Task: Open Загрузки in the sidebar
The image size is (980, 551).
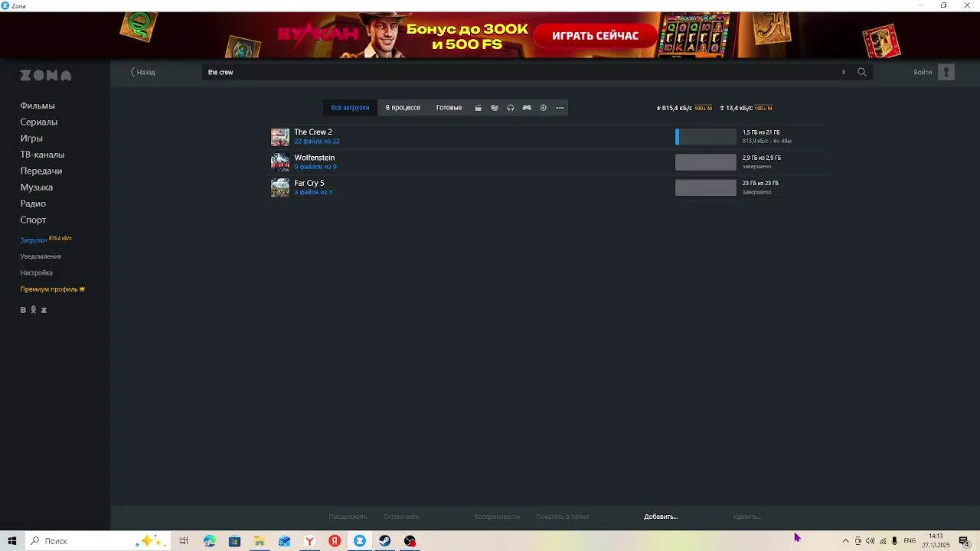Action: [x=34, y=240]
